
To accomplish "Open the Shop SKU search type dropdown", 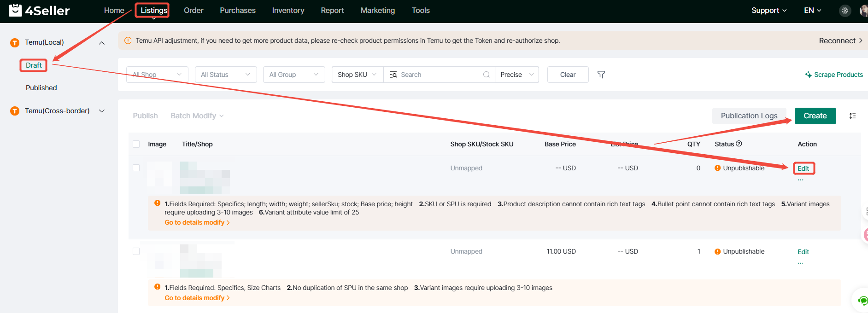I will (358, 75).
